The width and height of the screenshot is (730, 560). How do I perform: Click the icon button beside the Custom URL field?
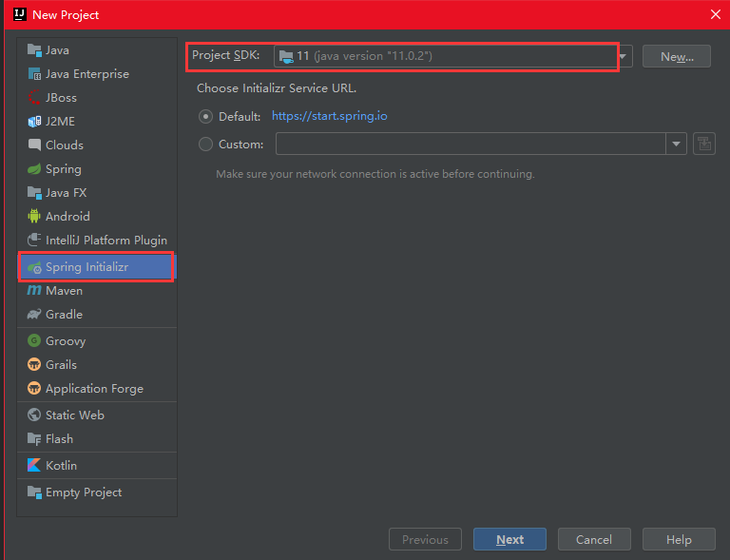tap(704, 144)
